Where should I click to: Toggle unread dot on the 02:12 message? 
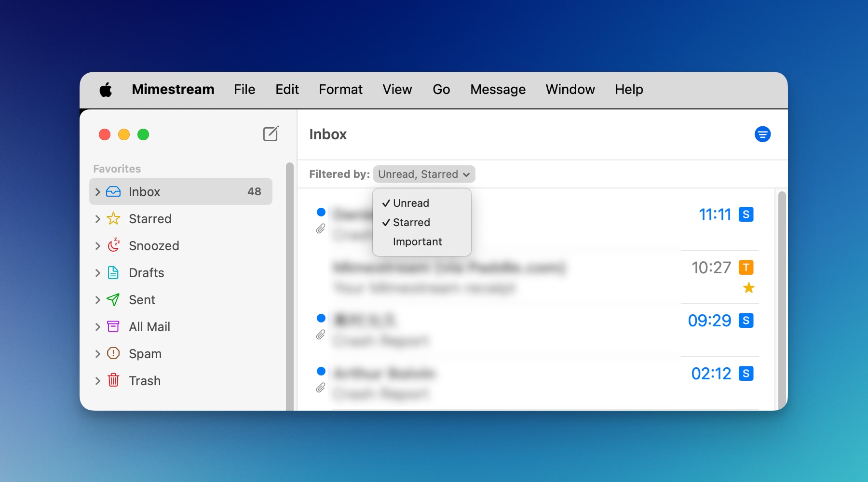click(321, 371)
